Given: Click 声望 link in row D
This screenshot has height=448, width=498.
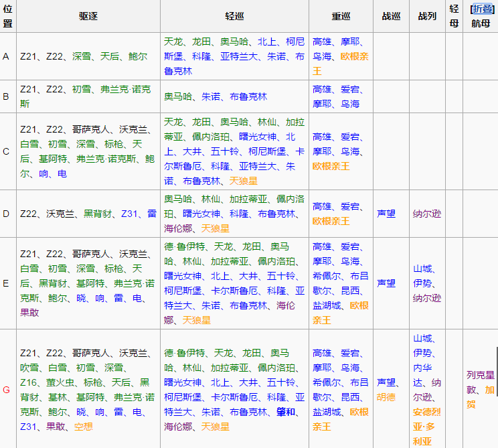Looking at the screenshot, I should click(386, 214).
